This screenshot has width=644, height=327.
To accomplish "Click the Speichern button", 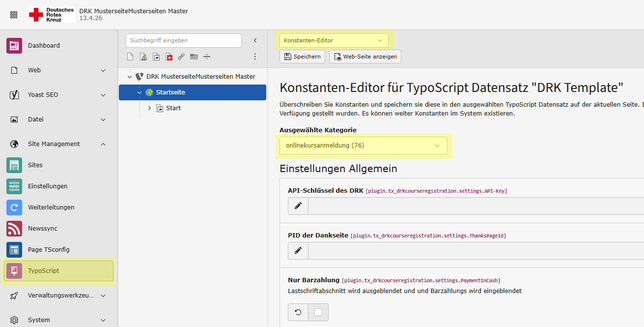I will tap(302, 56).
